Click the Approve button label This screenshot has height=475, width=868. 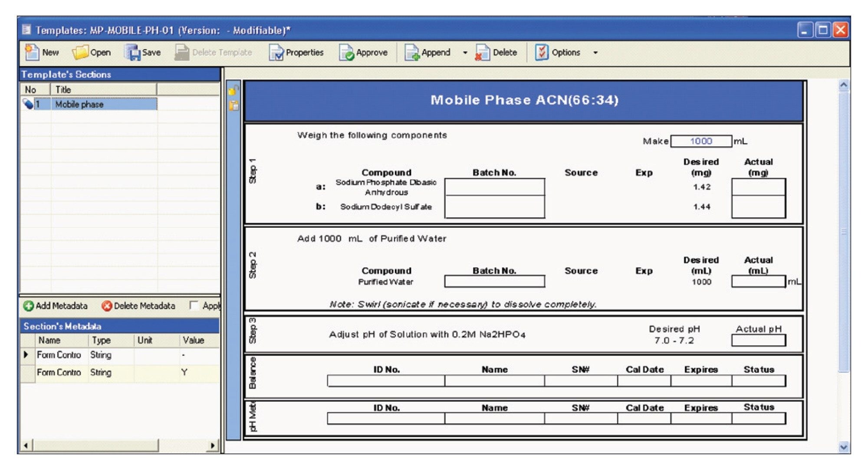tap(372, 52)
